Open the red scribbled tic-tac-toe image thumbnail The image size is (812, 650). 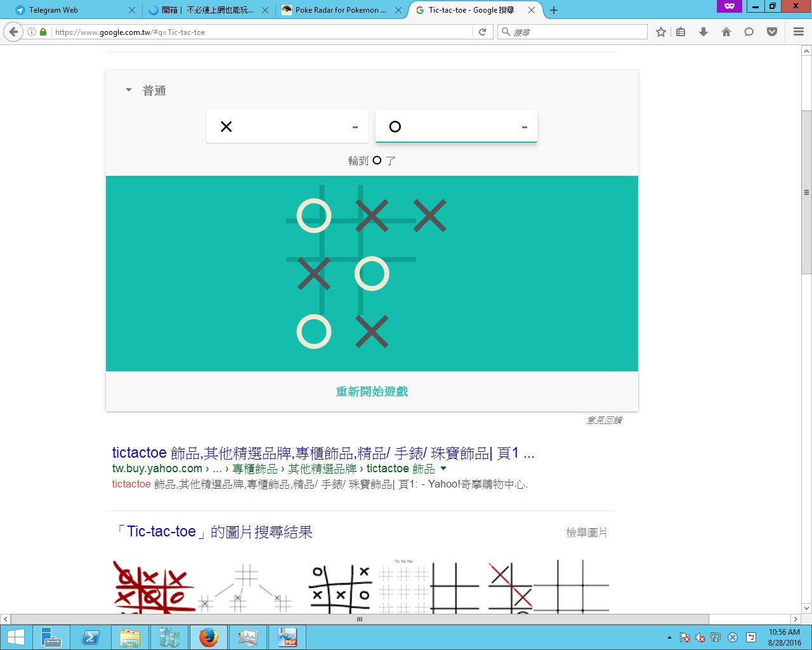154,587
